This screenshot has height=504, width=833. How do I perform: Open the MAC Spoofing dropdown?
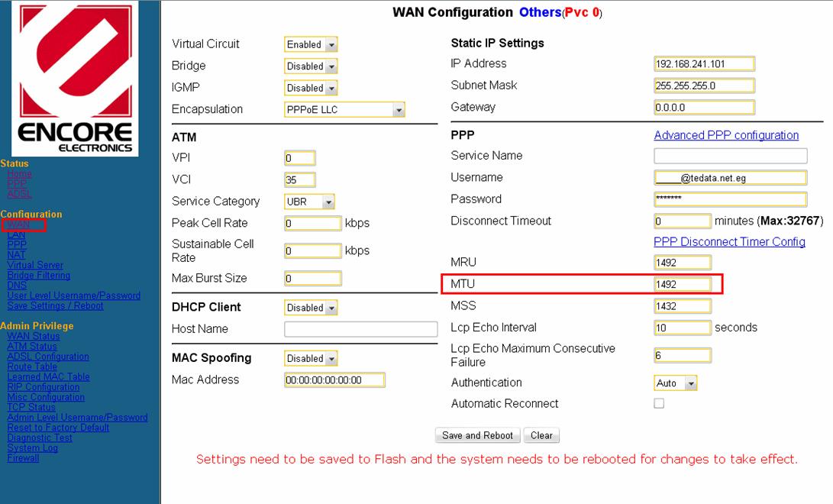[311, 357]
